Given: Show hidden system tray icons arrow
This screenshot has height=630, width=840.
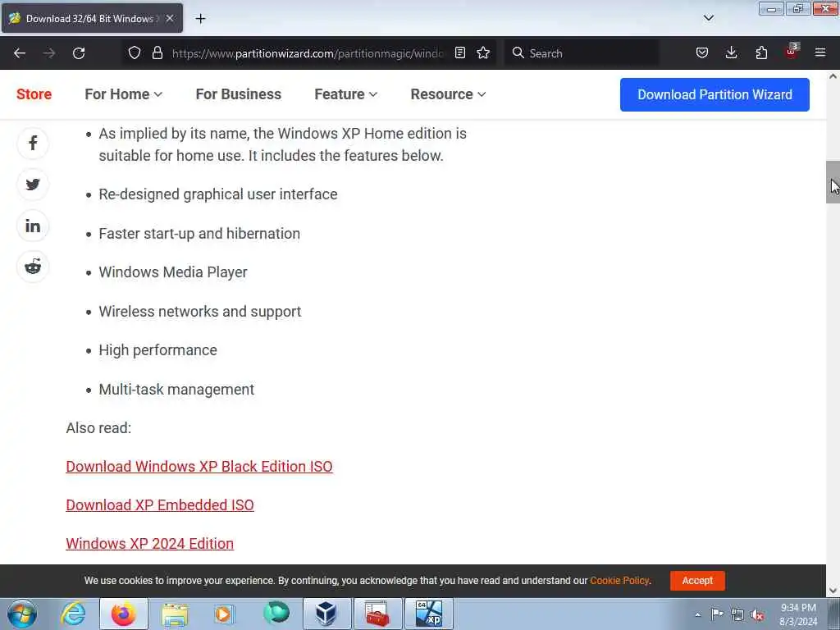Looking at the screenshot, I should [697, 614].
